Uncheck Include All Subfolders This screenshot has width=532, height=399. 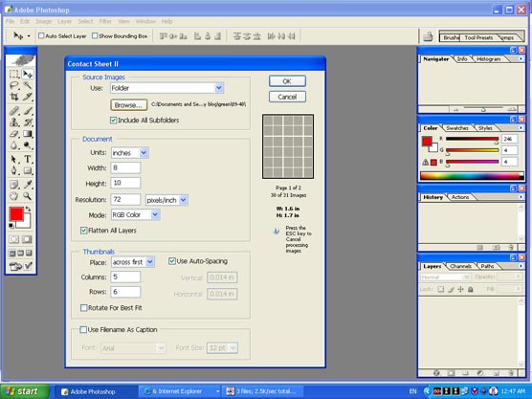[x=114, y=121]
